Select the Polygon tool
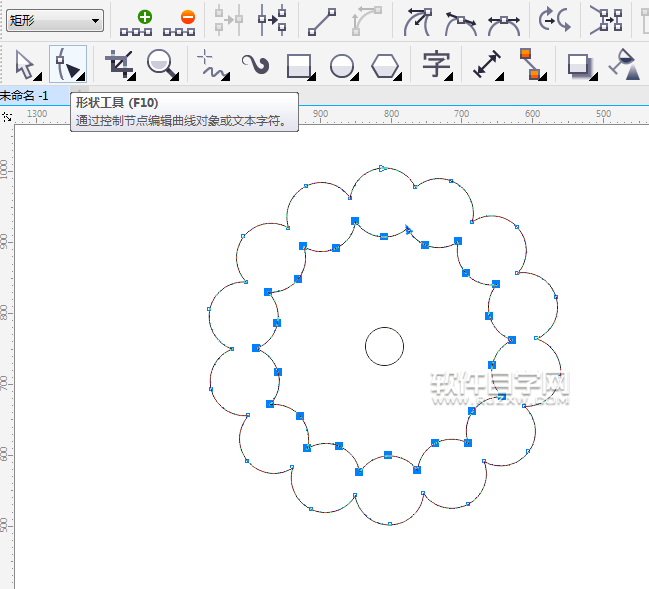This screenshot has height=589, width=649. tap(385, 66)
